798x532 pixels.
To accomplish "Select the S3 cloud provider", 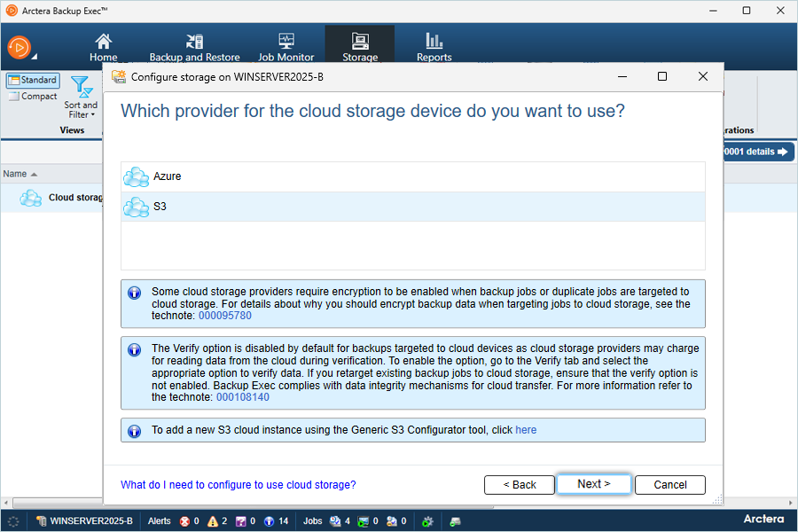I will tap(160, 207).
